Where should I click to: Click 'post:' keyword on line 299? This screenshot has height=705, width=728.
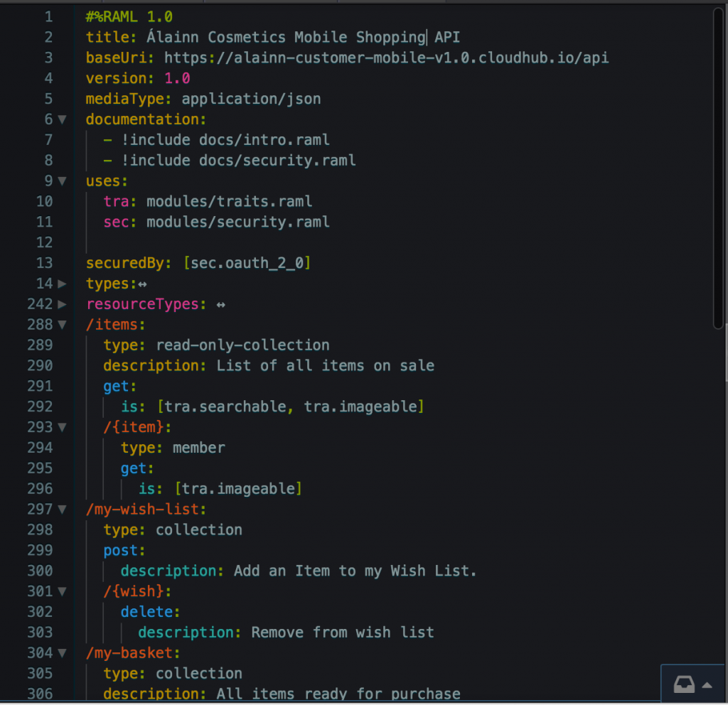pos(124,551)
